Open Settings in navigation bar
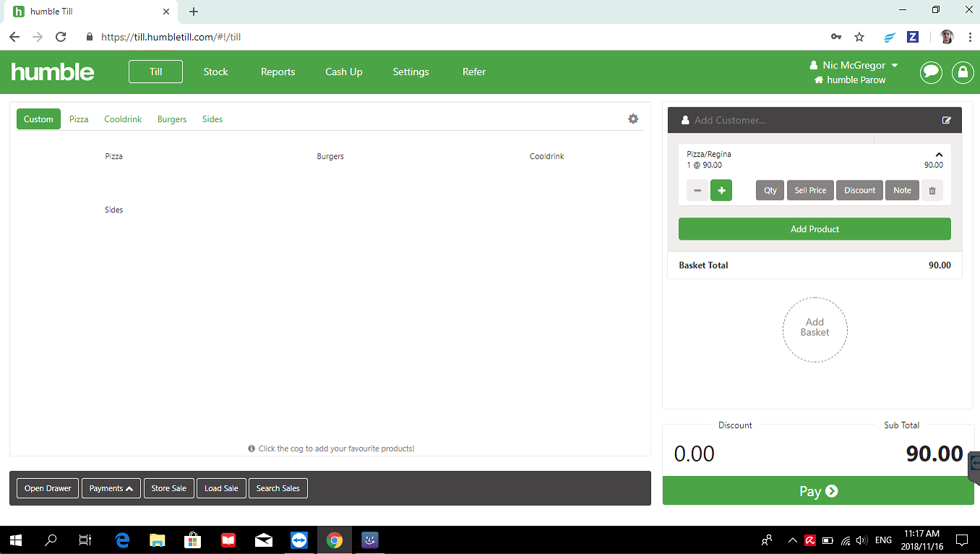980x554 pixels. (411, 72)
